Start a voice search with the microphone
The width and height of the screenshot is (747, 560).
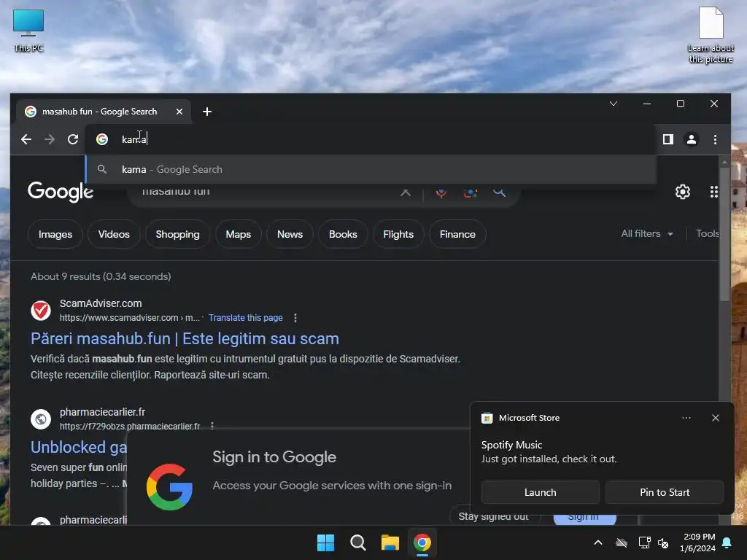tap(441, 192)
